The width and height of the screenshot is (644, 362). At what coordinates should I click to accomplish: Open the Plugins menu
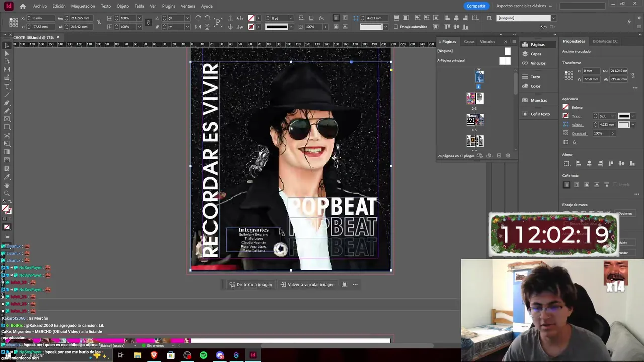[x=169, y=6]
